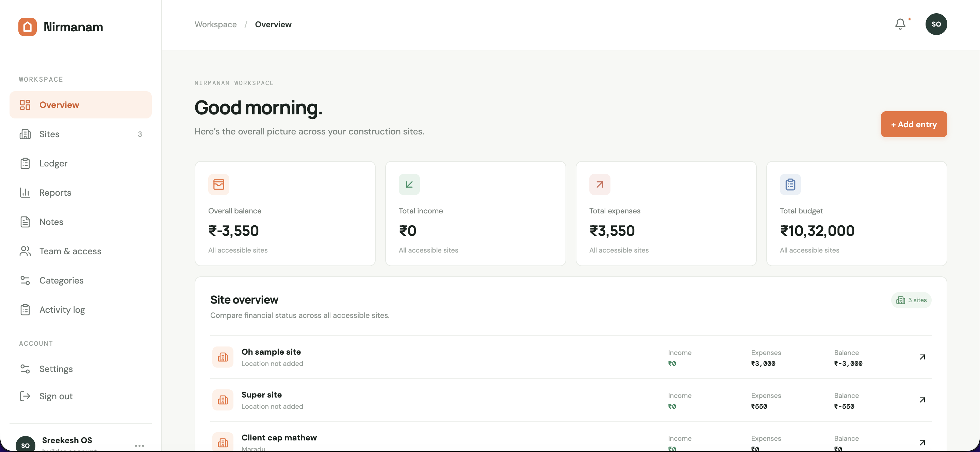Click the Total budget clipboard icon
Viewport: 980px width, 452px height.
(790, 184)
